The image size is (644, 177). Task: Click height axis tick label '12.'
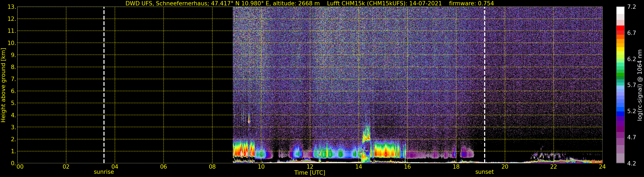click(12, 19)
